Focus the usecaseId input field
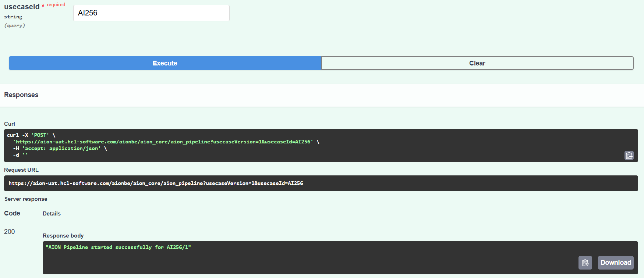This screenshot has width=644, height=278. pyautogui.click(x=151, y=13)
